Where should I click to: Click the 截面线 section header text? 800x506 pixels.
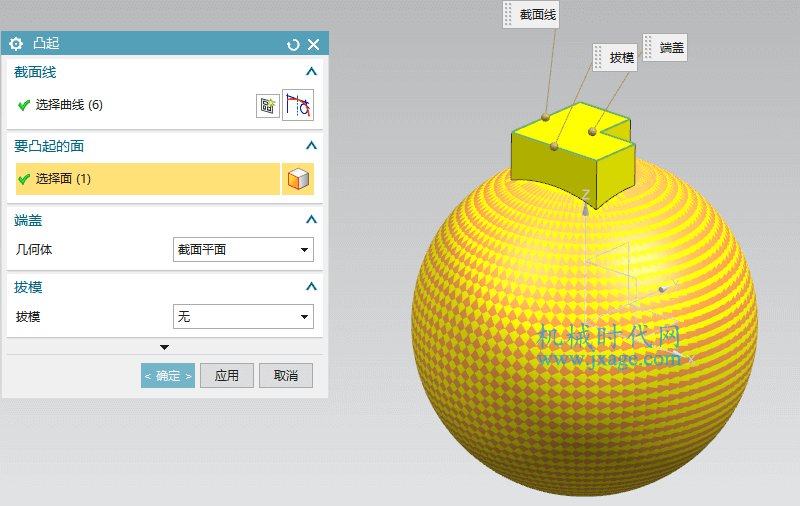click(x=35, y=72)
